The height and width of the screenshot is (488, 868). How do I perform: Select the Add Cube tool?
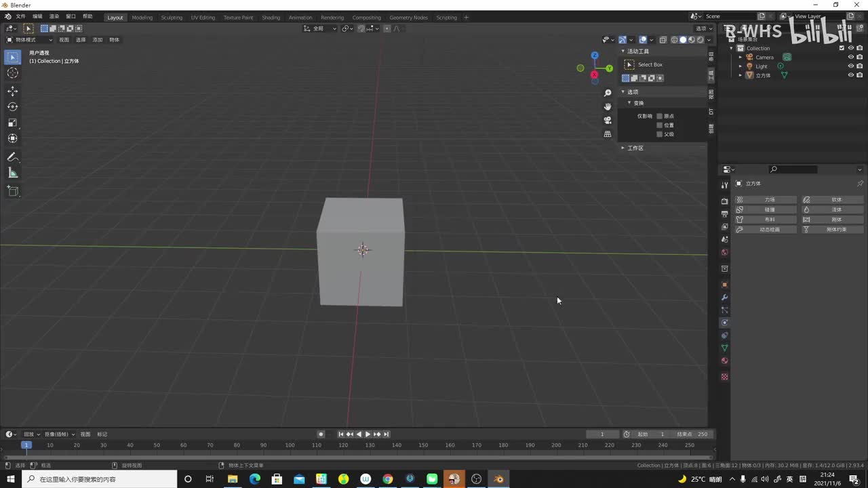coord(12,191)
